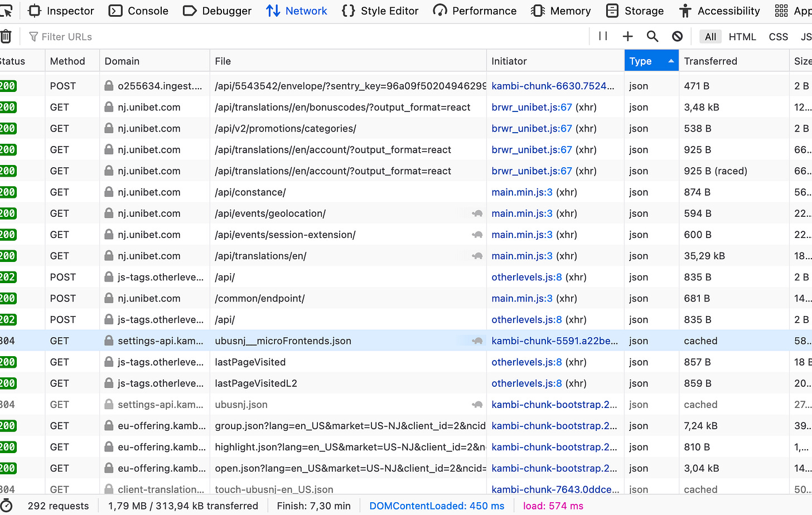Select the Network tab
Viewport: 812px width, 515px height.
tap(297, 11)
